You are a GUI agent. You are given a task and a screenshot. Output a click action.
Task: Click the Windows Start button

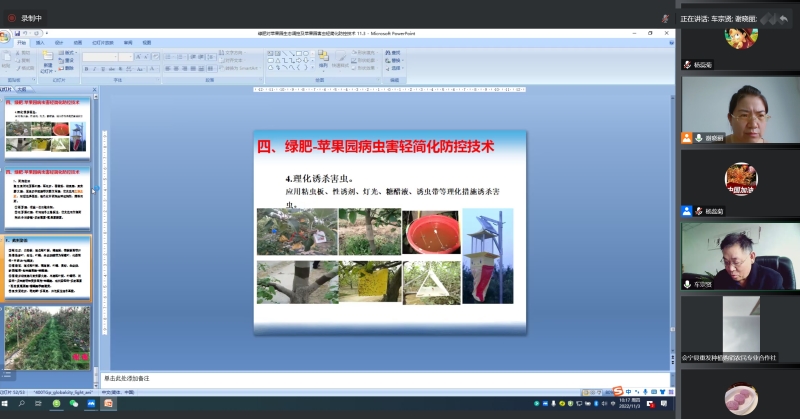(x=6, y=404)
